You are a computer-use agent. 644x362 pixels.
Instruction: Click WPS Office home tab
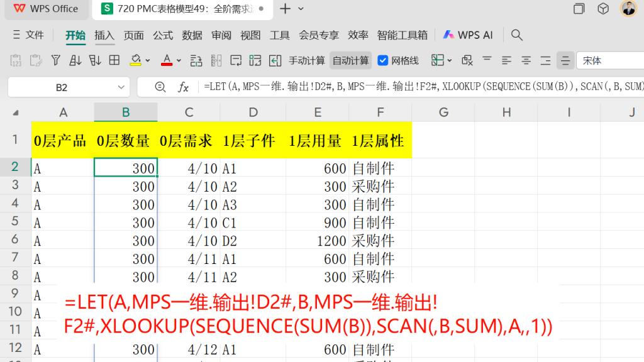(x=45, y=9)
